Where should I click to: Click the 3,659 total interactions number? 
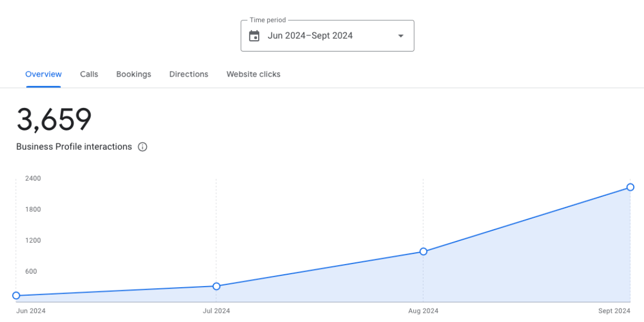54,119
